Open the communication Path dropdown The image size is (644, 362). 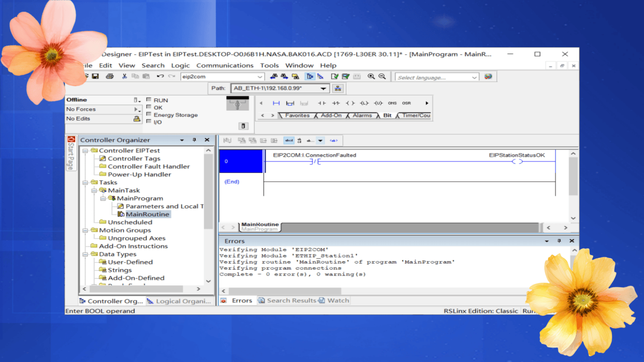coord(323,88)
